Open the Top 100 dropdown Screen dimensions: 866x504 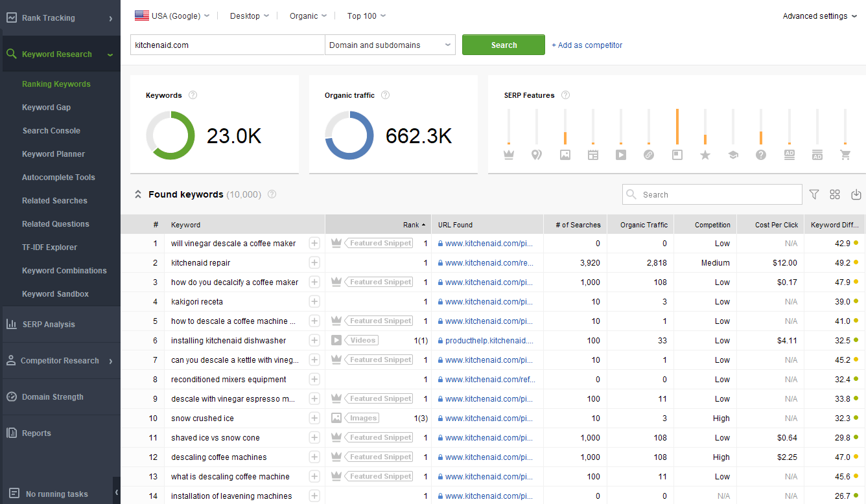[x=366, y=16]
